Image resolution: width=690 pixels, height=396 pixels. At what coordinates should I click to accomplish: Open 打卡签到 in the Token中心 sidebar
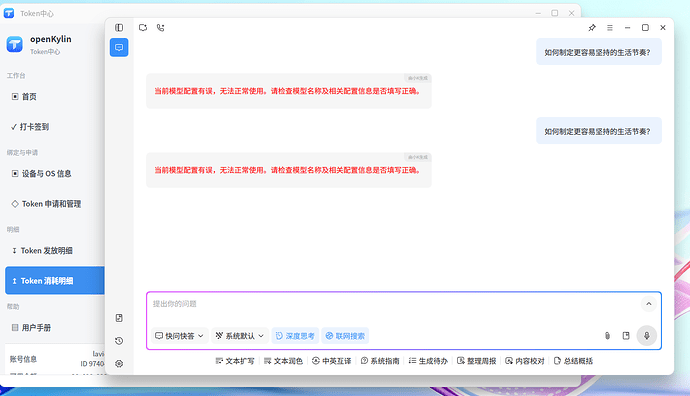coord(55,127)
